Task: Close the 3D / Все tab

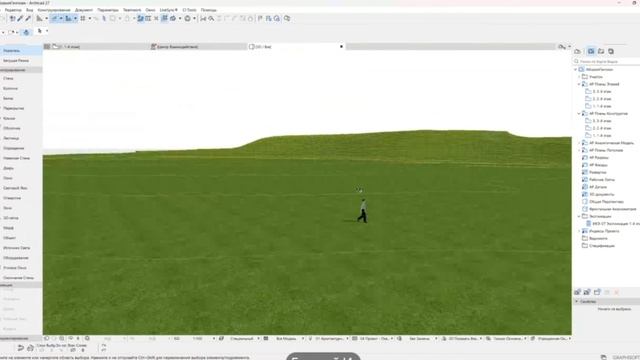Action: 341,47
